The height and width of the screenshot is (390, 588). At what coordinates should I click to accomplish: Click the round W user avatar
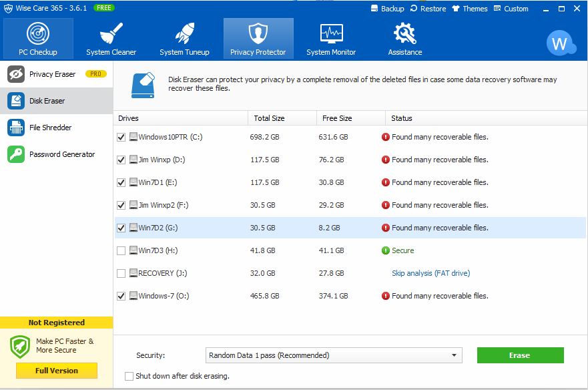[560, 43]
